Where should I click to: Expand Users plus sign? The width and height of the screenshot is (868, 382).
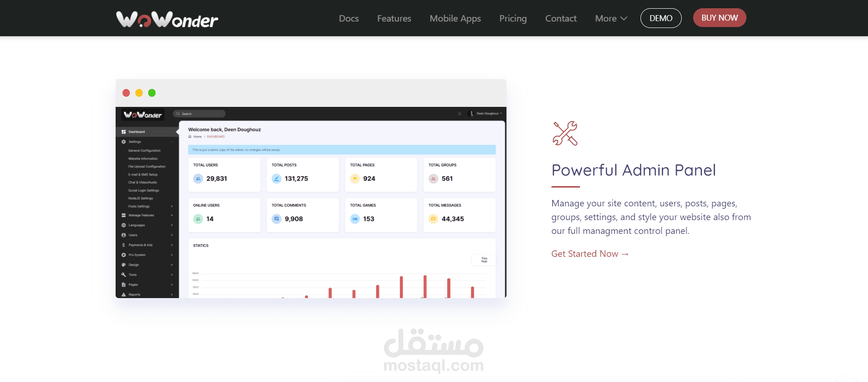pyautogui.click(x=172, y=235)
